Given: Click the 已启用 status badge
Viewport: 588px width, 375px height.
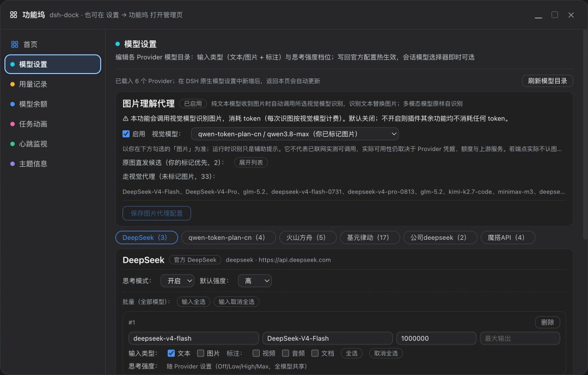Looking at the screenshot, I should pyautogui.click(x=193, y=104).
